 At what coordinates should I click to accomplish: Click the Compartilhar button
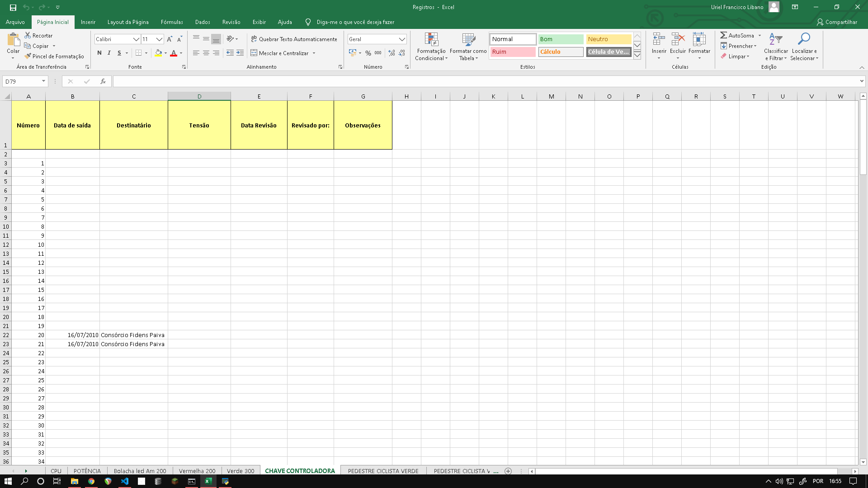pyautogui.click(x=837, y=22)
